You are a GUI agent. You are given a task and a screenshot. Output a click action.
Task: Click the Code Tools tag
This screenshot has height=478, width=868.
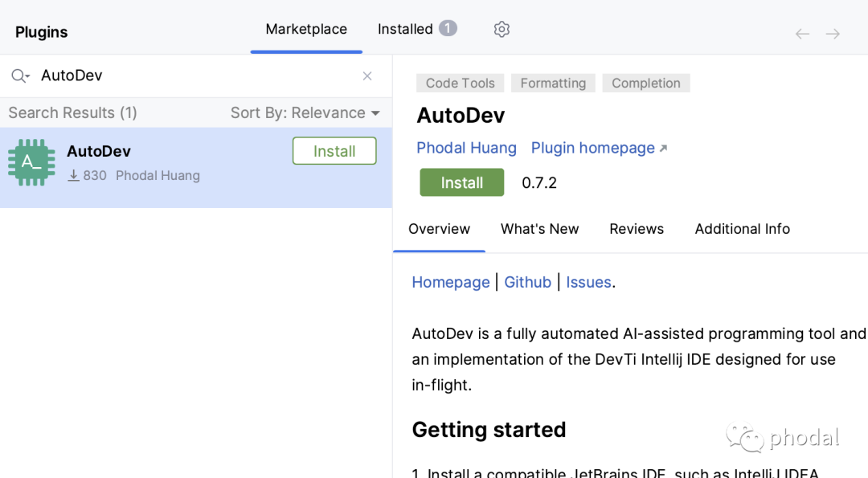tap(460, 83)
